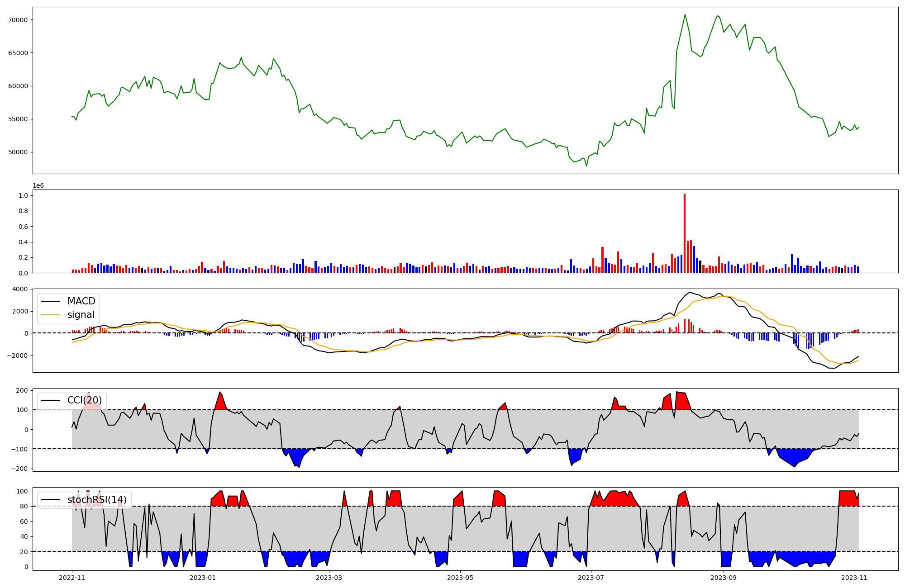
Task: Click the 2023-07 x-axis date label
Action: pos(591,578)
